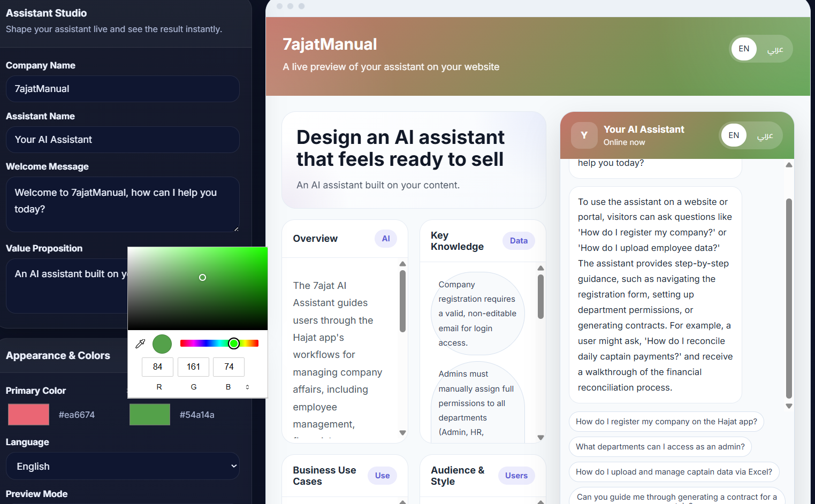Click the #54a14a hex code text
The width and height of the screenshot is (815, 504).
pos(197,415)
